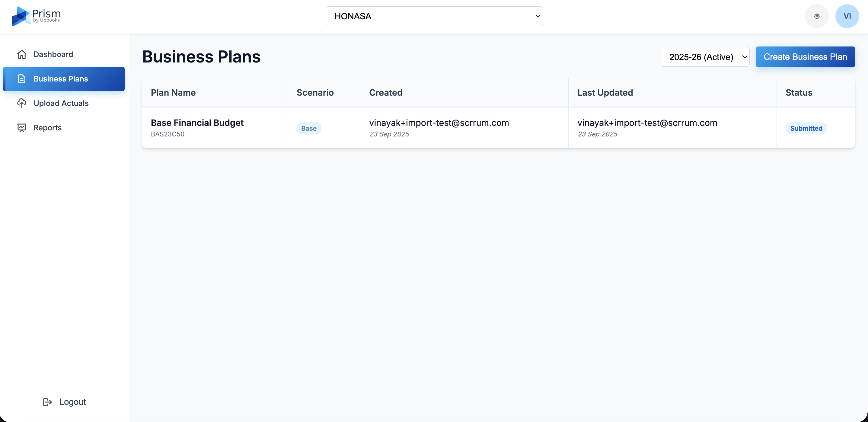
Task: Click the Logout arrow icon
Action: pos(47,402)
